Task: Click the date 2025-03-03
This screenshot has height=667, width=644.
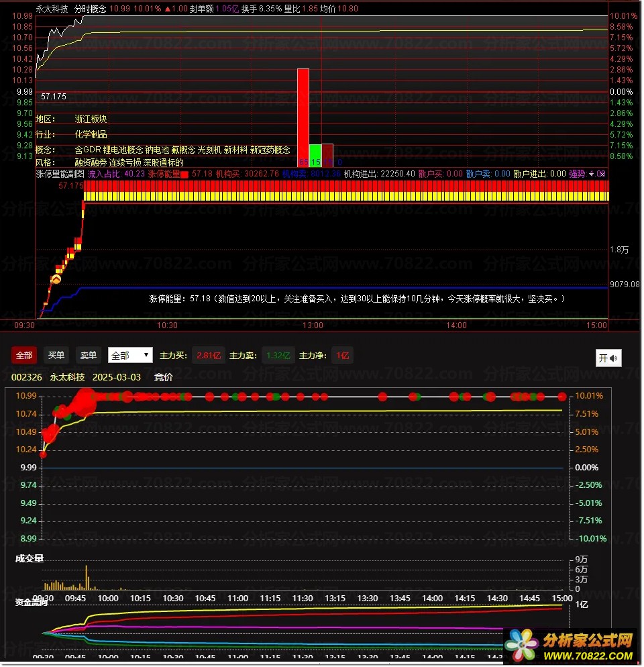Action: [117, 377]
